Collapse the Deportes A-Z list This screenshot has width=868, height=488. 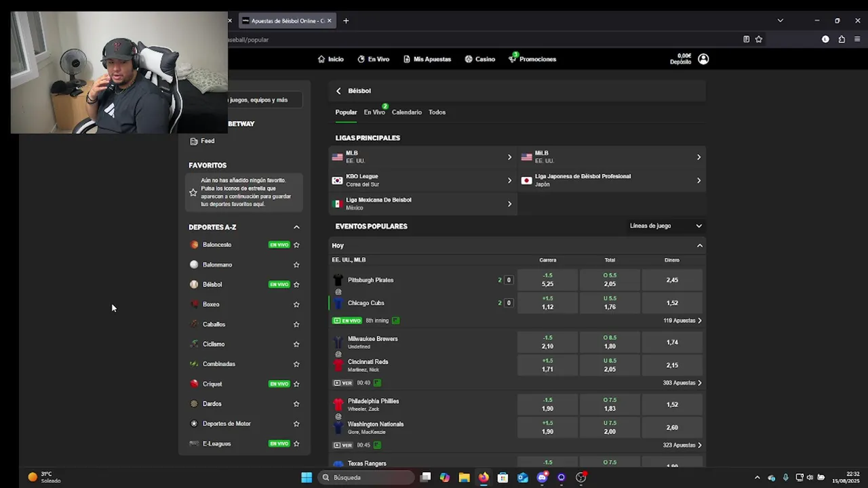(296, 227)
